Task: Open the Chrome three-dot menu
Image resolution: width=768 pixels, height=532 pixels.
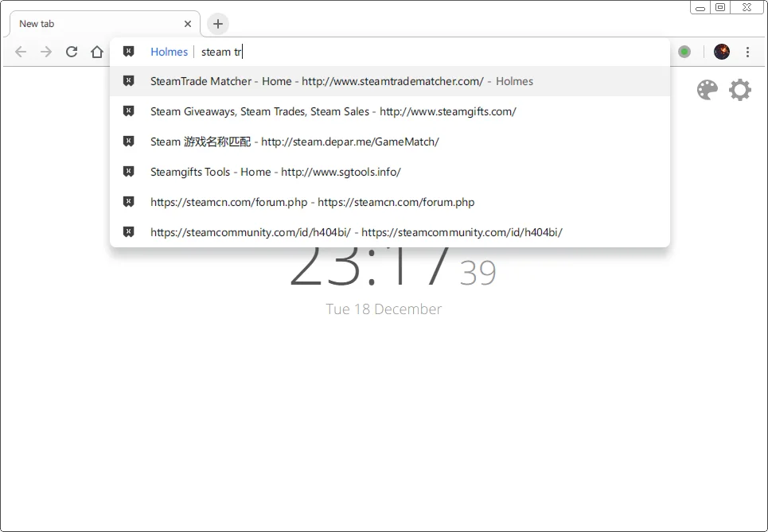Action: pyautogui.click(x=747, y=52)
